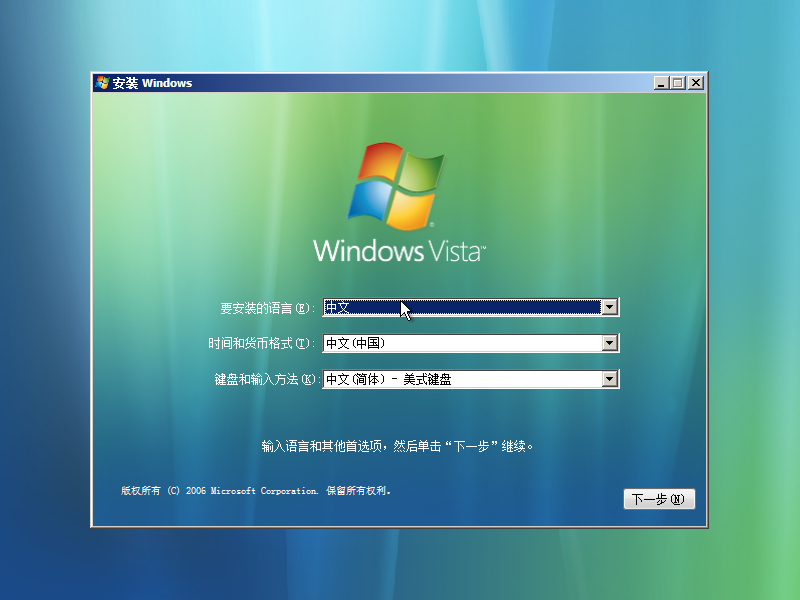Click the Windows Vista flag logo
This screenshot has height=600, width=800.
[x=399, y=185]
